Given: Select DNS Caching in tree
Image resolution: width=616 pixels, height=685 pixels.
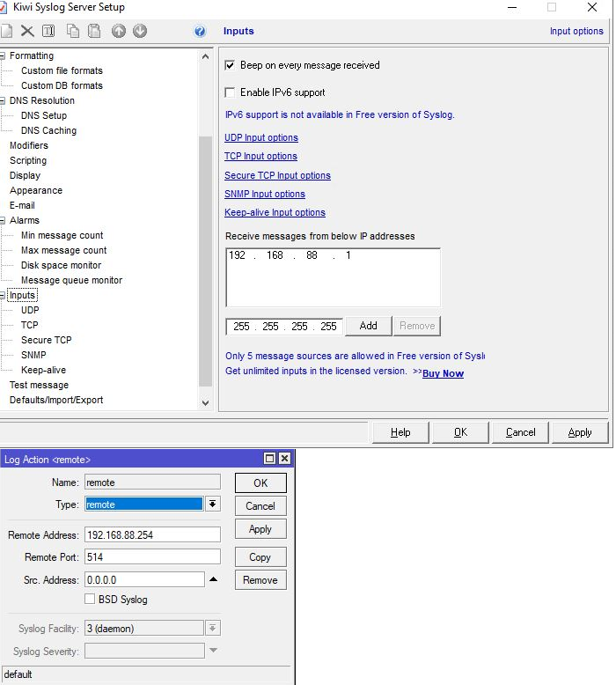Looking at the screenshot, I should 48,130.
